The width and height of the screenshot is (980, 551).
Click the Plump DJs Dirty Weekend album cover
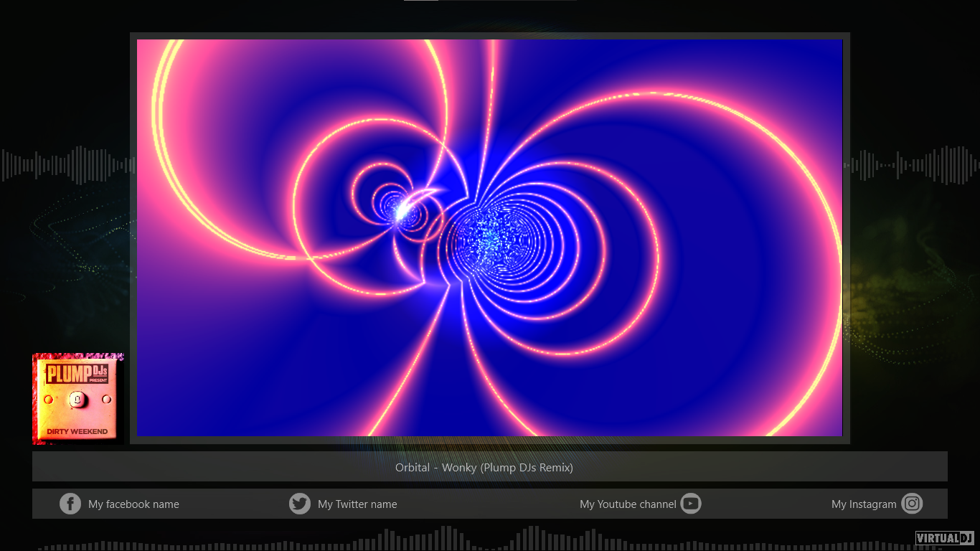point(78,398)
